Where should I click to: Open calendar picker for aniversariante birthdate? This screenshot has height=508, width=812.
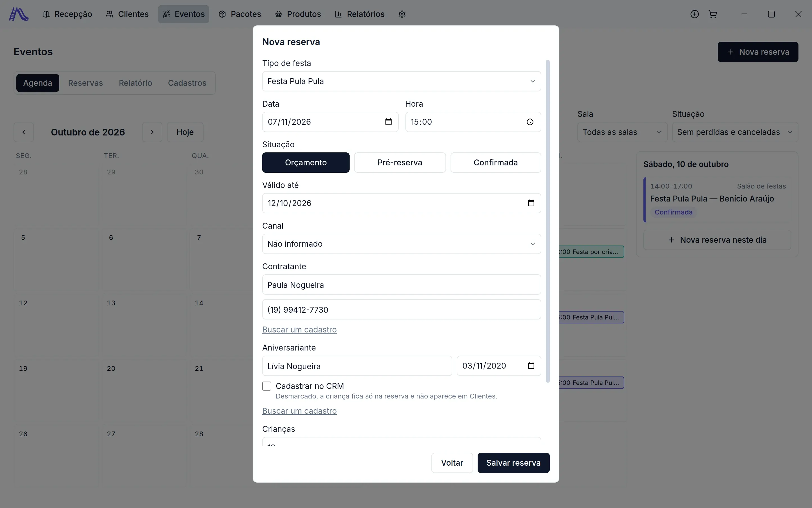531,366
